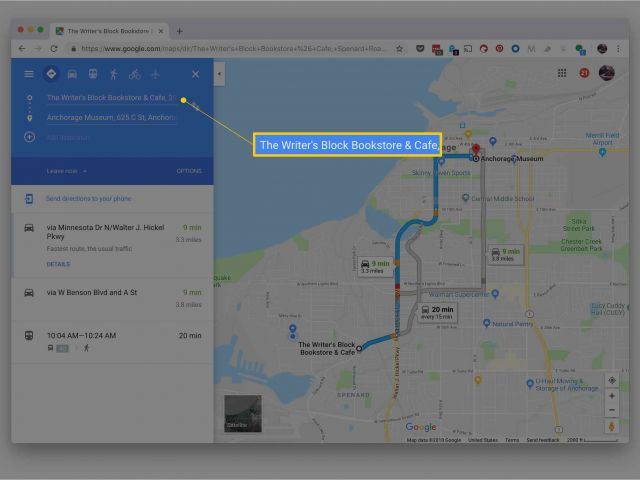Click the destination field Anchorage Museum

pyautogui.click(x=111, y=118)
